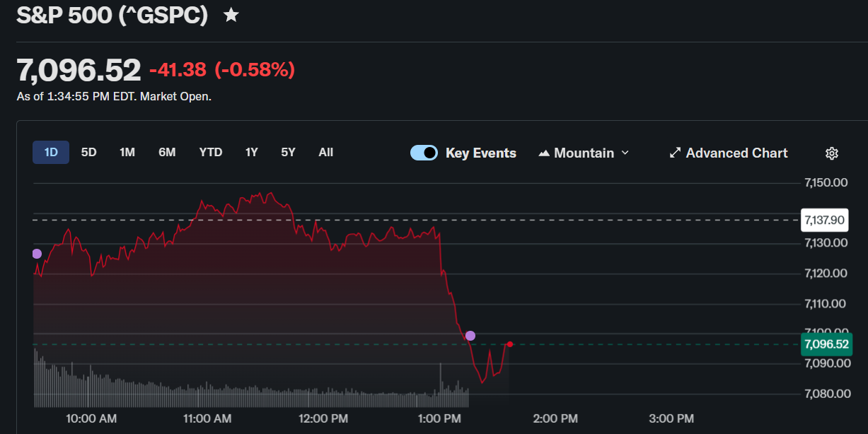Choose the YTD time range
Image resolution: width=868 pixels, height=434 pixels.
(211, 152)
